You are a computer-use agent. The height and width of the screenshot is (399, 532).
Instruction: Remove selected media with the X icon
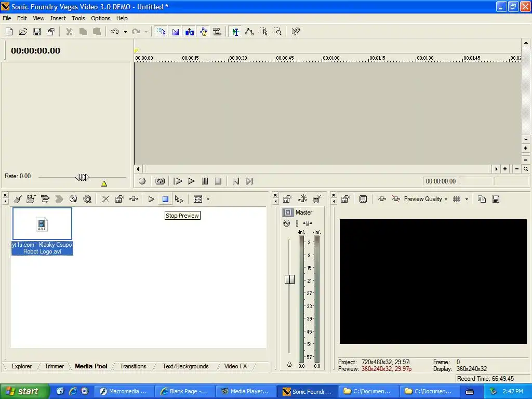(105, 199)
